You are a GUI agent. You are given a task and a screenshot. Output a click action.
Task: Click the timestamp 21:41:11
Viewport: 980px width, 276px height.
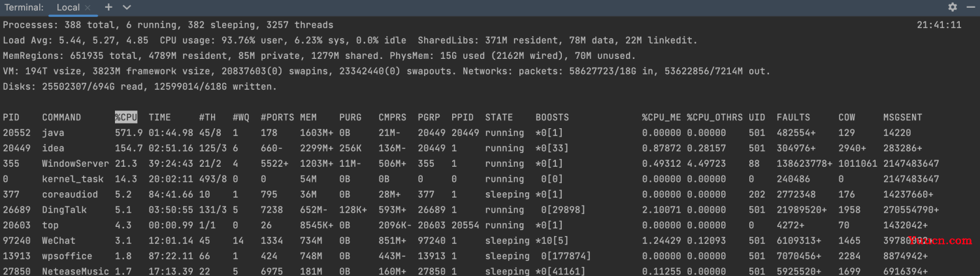(939, 25)
